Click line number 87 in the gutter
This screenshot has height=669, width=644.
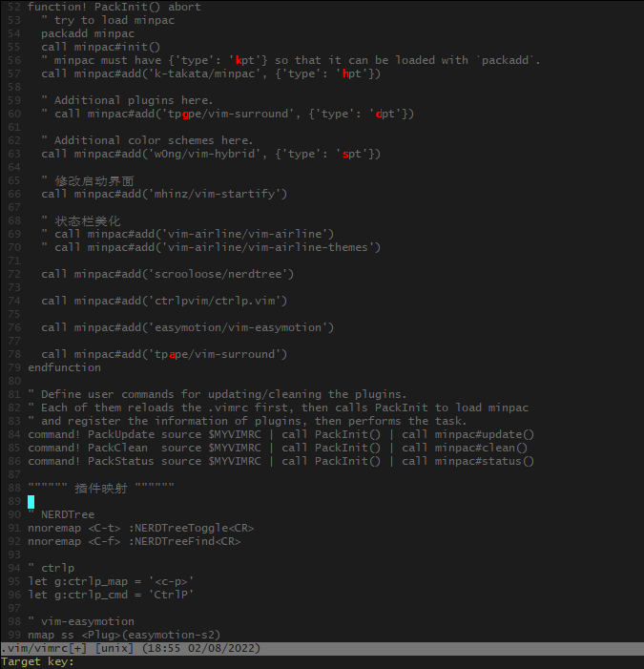point(14,474)
